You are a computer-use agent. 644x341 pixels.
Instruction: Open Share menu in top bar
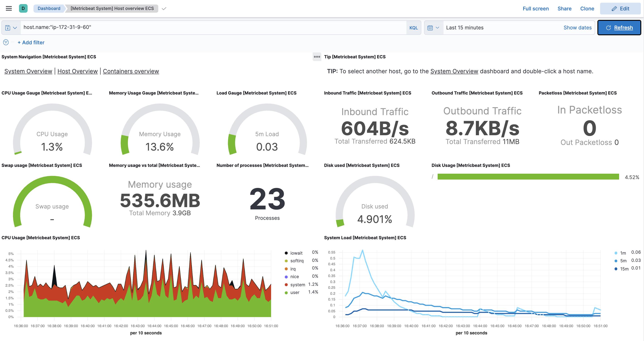point(564,9)
